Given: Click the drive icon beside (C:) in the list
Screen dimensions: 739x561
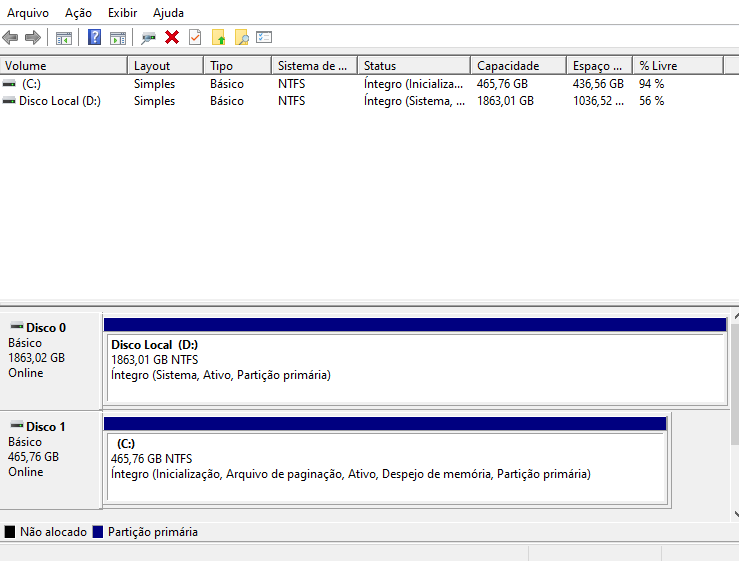Looking at the screenshot, I should pyautogui.click(x=9, y=84).
